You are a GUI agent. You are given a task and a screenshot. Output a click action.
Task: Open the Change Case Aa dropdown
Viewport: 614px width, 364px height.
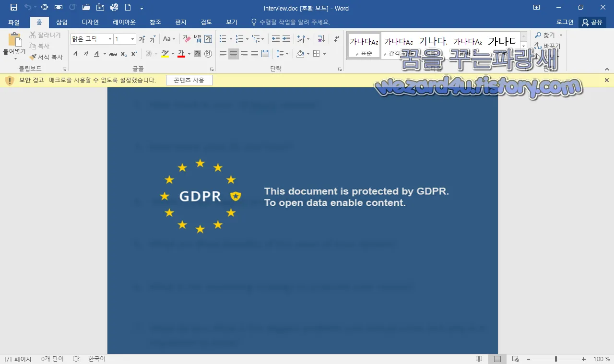click(x=169, y=39)
